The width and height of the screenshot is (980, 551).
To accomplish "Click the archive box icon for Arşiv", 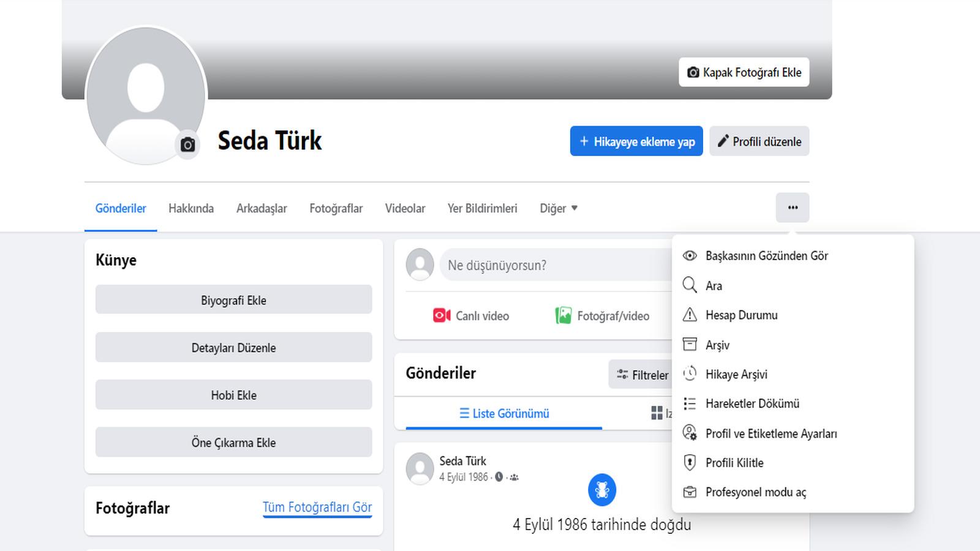I will [690, 344].
